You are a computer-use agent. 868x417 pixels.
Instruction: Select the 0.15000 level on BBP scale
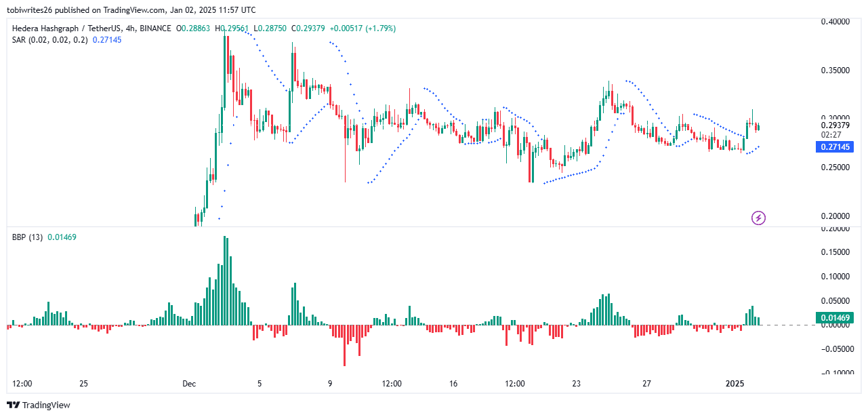coord(834,252)
